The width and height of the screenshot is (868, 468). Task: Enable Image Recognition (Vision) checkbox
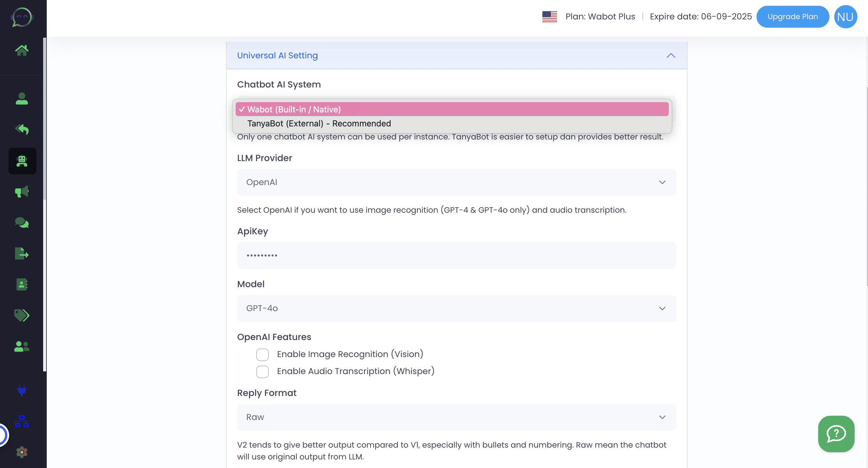coord(262,354)
